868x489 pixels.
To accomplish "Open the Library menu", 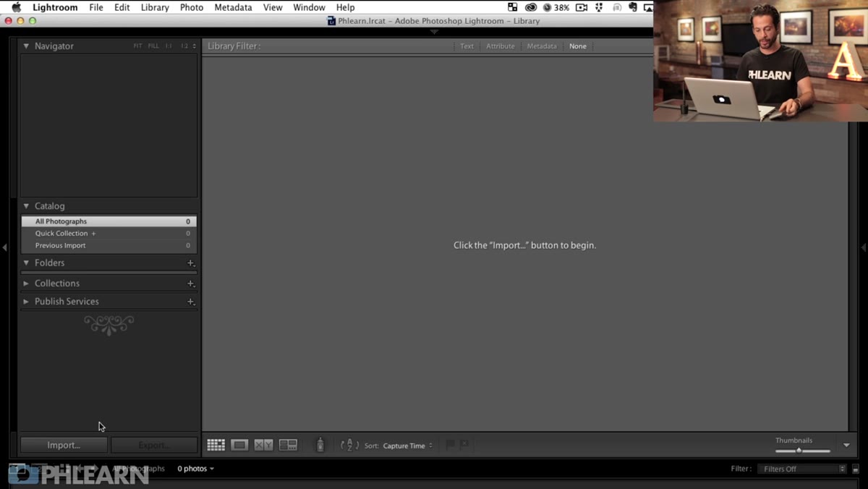I will [155, 7].
